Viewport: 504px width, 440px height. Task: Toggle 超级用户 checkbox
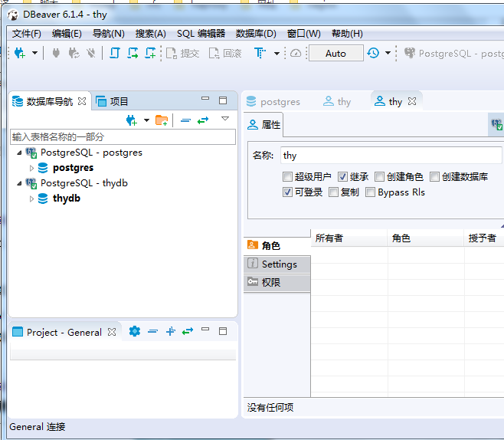(x=287, y=176)
